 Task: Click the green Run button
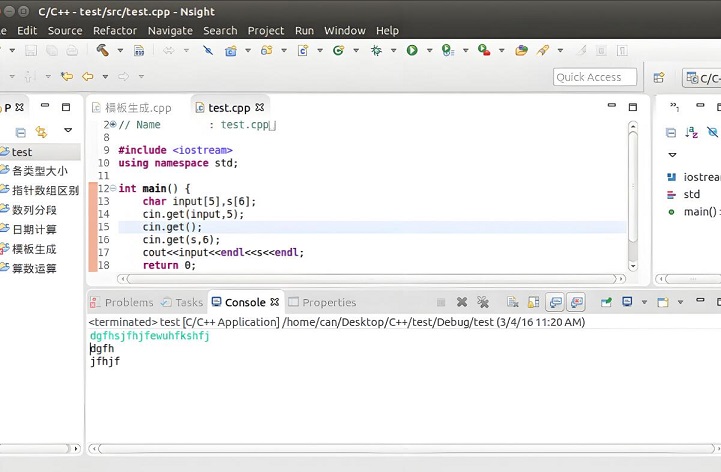pos(412,50)
